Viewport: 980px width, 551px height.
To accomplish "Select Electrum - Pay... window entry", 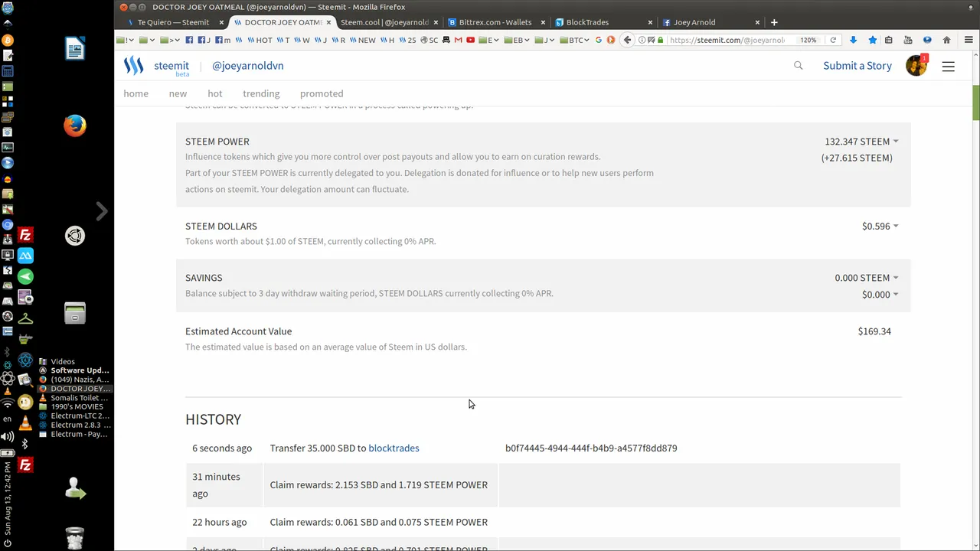I will point(73,435).
